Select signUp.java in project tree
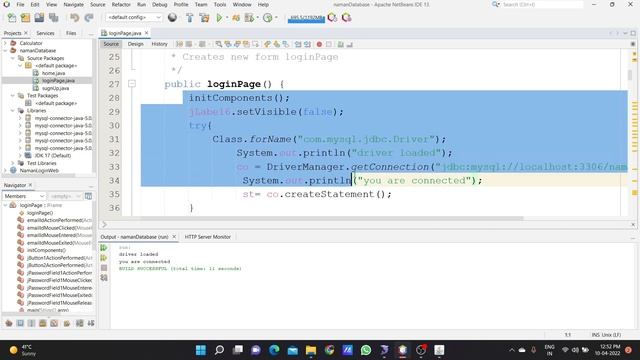Image resolution: width=640 pixels, height=360 pixels. pyautogui.click(x=56, y=88)
